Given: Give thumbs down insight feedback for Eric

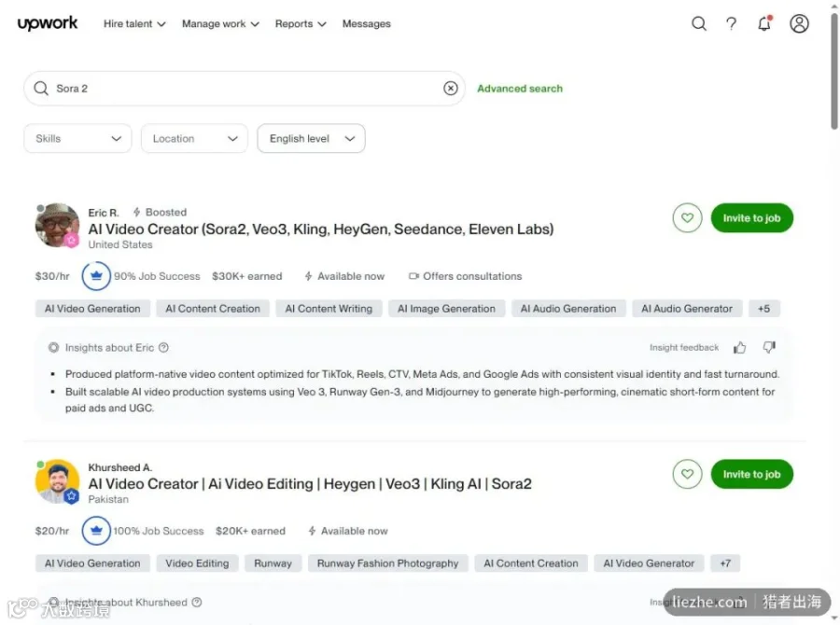Looking at the screenshot, I should [x=769, y=348].
